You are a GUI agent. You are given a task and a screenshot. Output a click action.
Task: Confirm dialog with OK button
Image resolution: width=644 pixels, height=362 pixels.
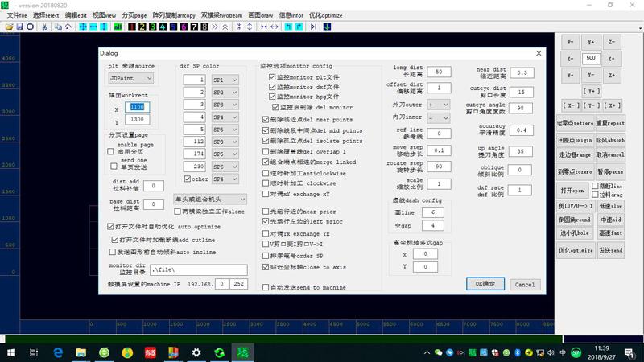coord(485,284)
